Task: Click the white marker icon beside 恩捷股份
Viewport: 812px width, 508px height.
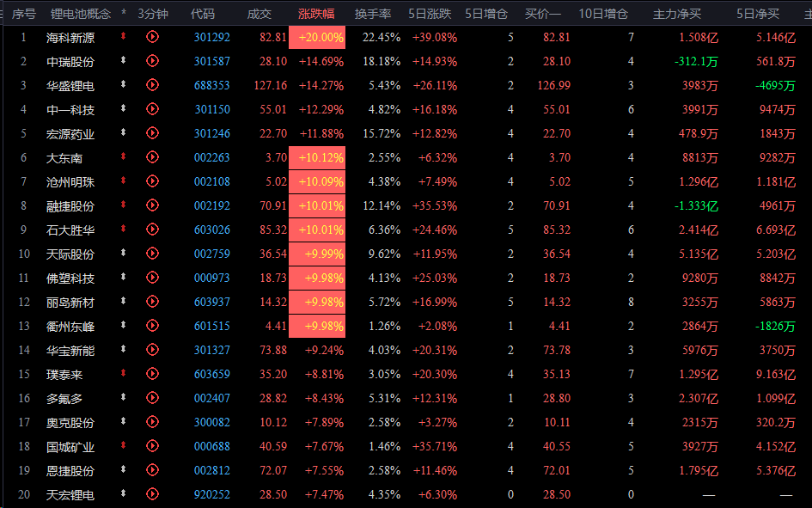Action: click(124, 470)
